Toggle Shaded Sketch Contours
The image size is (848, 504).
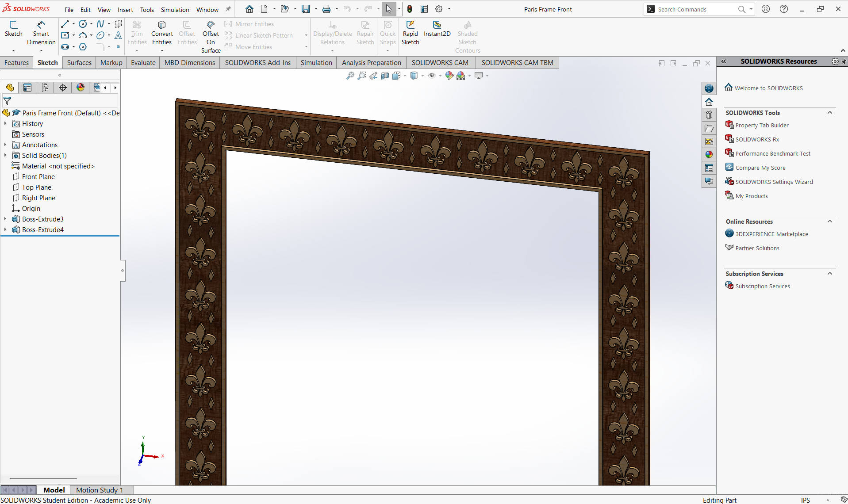[468, 37]
